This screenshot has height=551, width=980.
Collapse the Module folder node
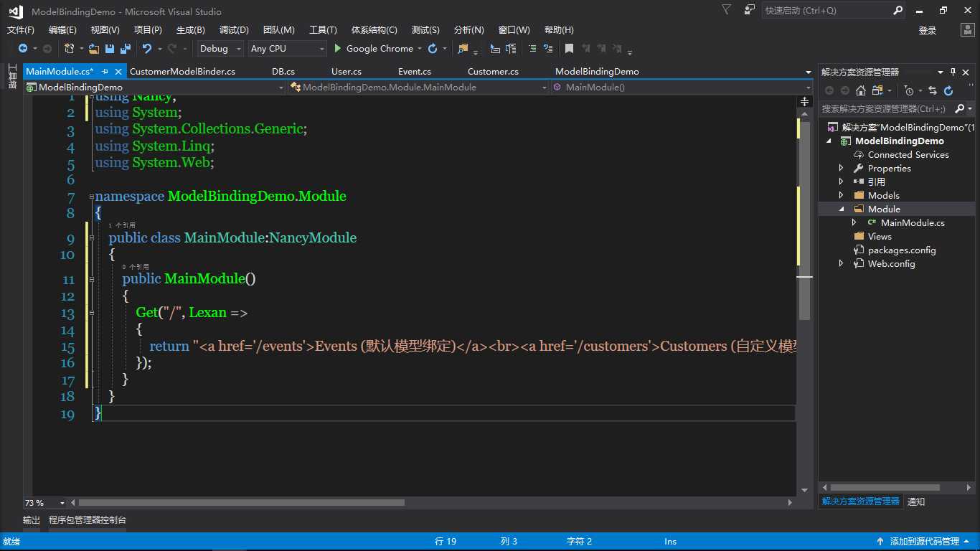(842, 209)
